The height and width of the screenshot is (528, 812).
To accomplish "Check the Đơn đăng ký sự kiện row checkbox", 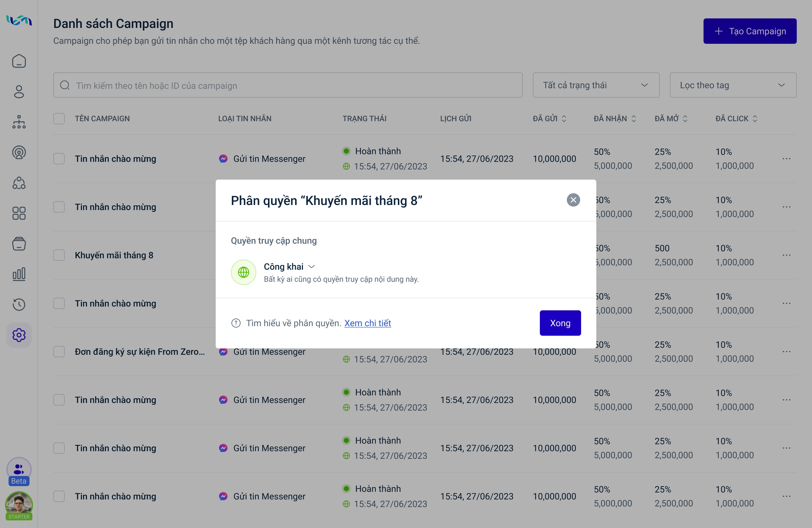I will coord(59,352).
